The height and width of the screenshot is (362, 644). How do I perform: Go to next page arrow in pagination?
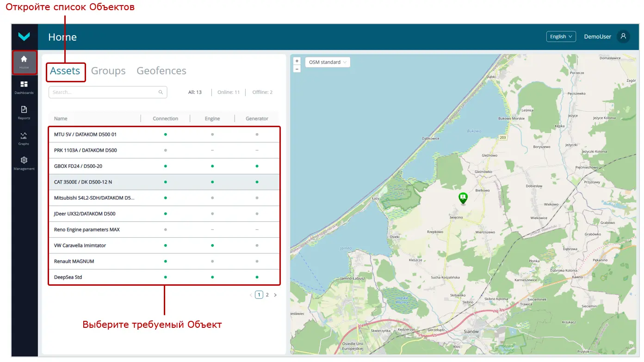pyautogui.click(x=275, y=295)
